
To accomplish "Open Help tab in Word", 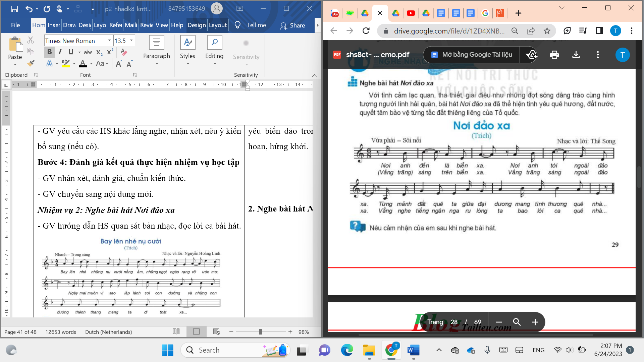I will 177,25.
